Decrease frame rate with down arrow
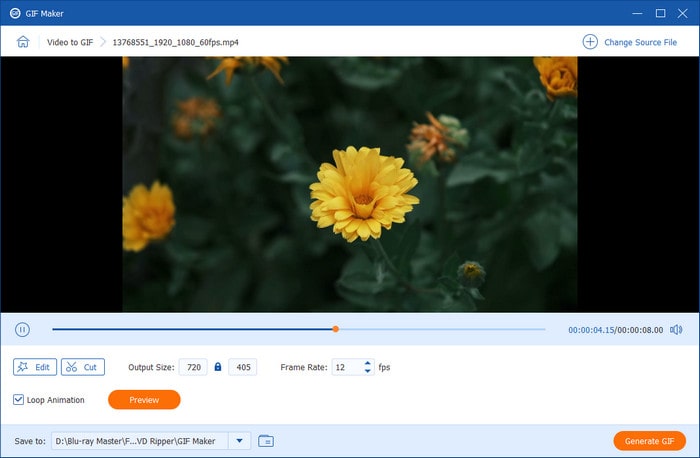 368,371
